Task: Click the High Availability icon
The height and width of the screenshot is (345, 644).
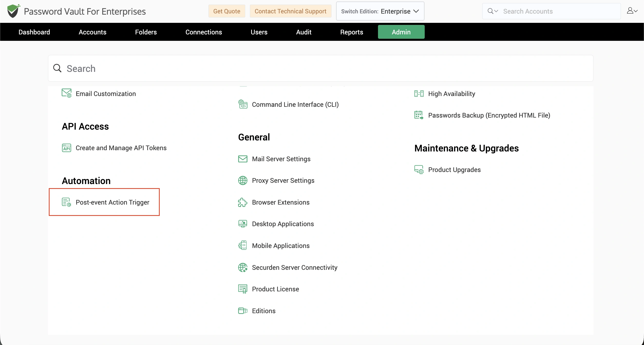Action: point(419,93)
